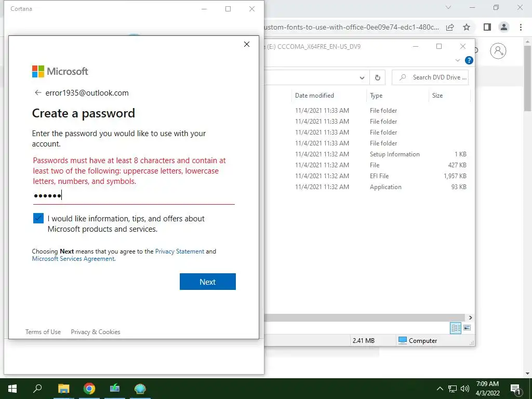
Task: Open the notification center icon
Action: (515, 389)
